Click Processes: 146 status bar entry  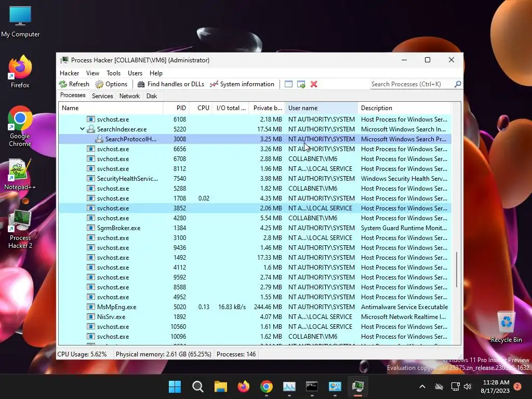236,354
